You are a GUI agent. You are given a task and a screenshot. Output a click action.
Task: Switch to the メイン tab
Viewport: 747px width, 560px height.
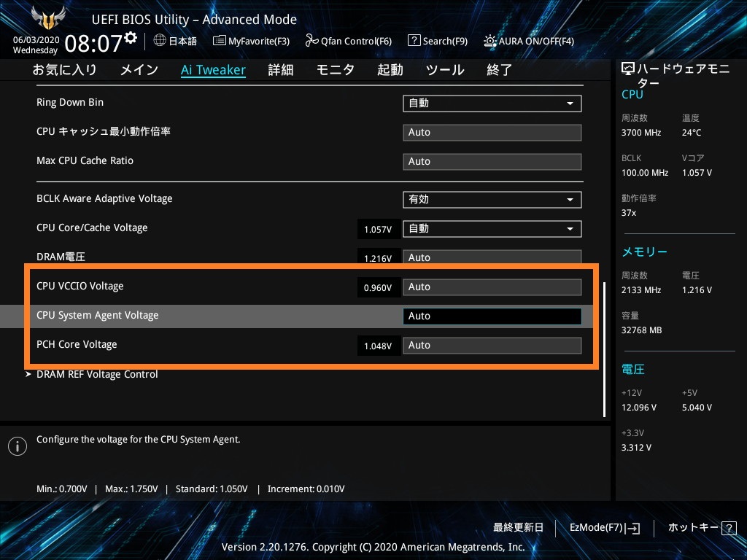(x=139, y=70)
